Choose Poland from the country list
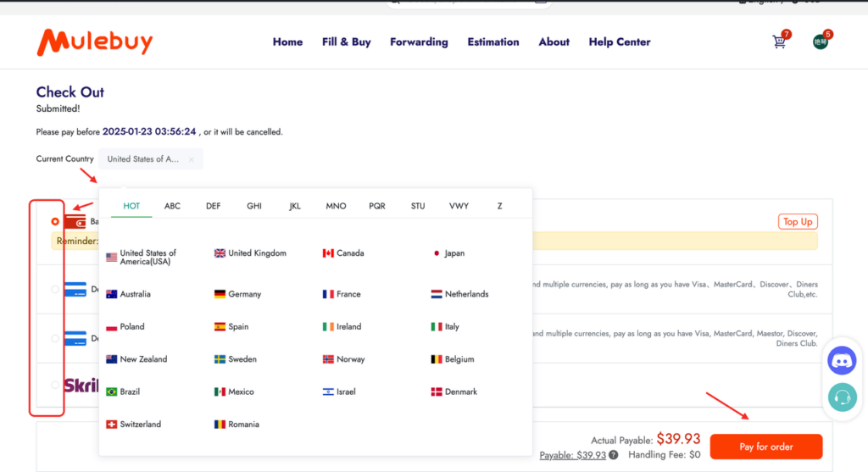The width and height of the screenshot is (868, 472). tap(125, 326)
